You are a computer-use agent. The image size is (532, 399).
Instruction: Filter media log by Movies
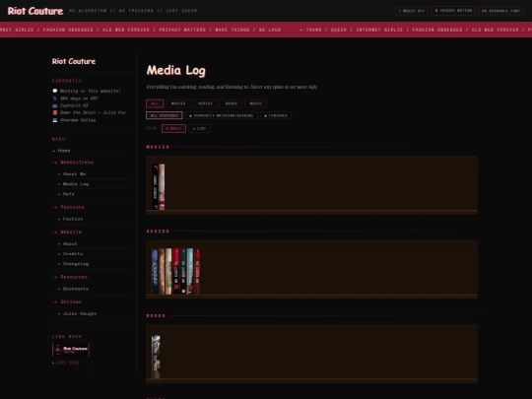178,103
